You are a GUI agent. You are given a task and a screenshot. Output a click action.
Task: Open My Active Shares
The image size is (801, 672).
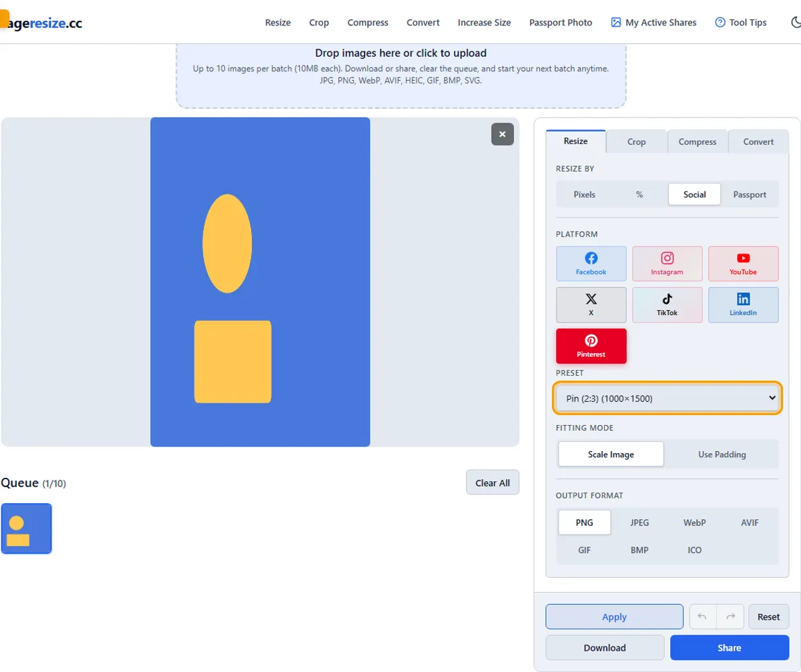coord(653,22)
